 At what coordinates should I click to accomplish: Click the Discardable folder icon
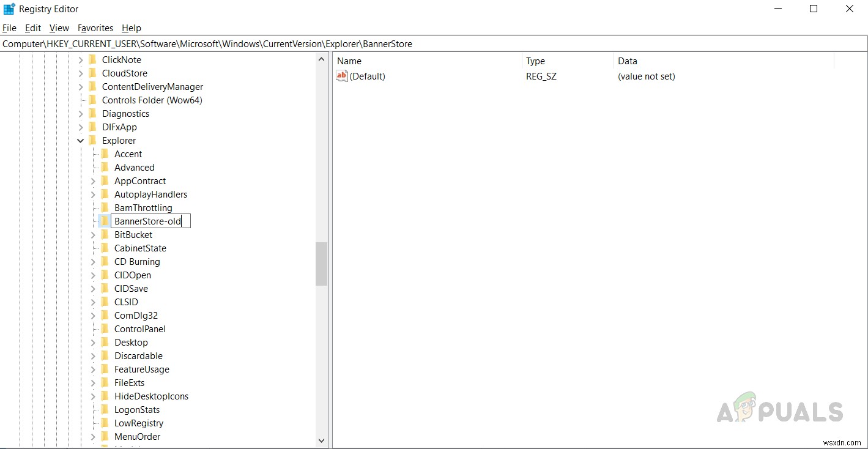pos(105,356)
